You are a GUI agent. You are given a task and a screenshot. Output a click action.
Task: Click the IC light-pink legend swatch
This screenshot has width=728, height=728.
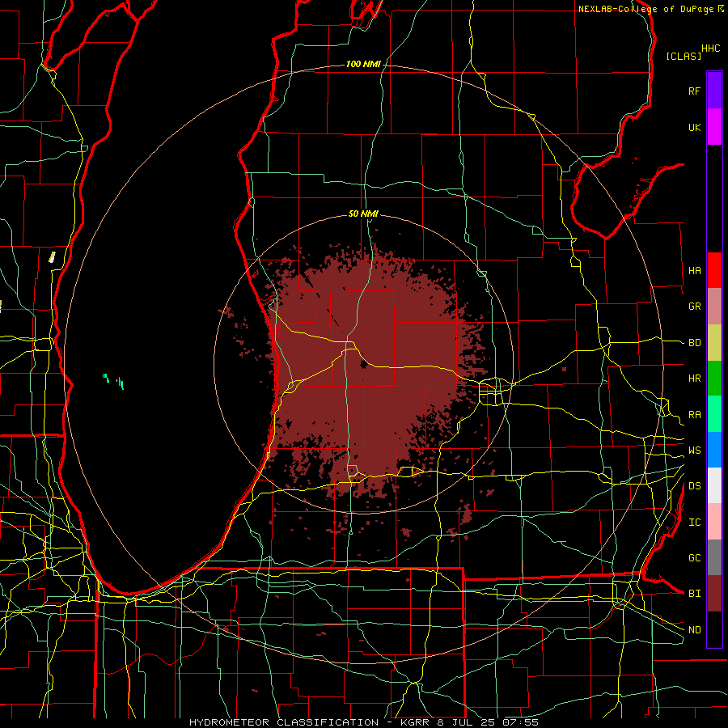[x=714, y=522]
